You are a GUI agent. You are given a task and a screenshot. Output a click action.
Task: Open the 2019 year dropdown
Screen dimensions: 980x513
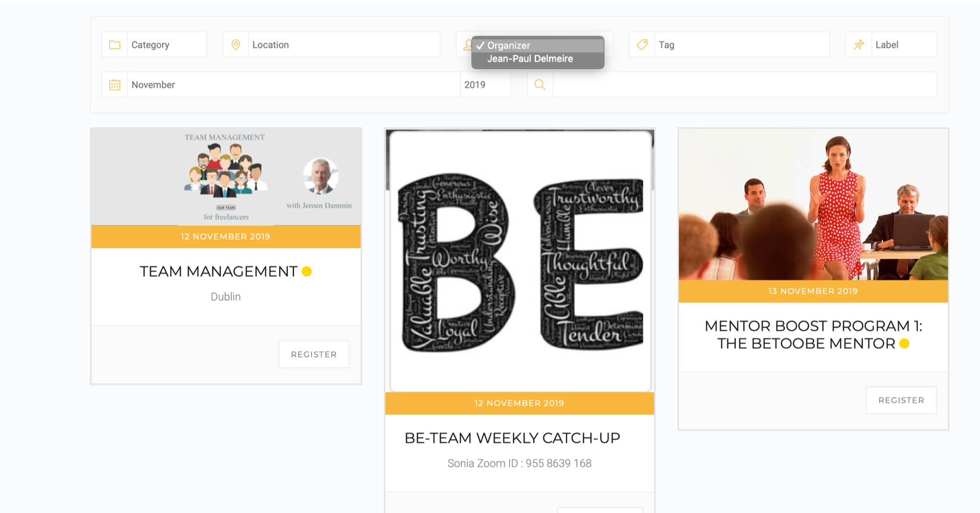485,85
